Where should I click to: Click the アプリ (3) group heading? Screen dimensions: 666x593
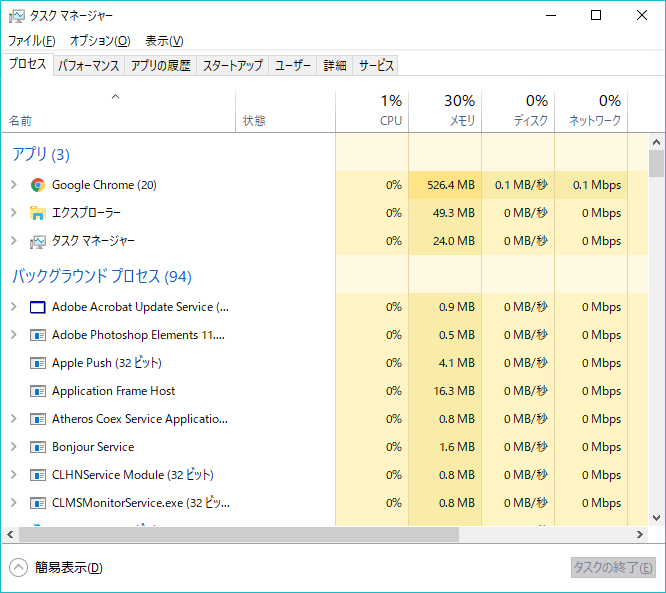(41, 154)
